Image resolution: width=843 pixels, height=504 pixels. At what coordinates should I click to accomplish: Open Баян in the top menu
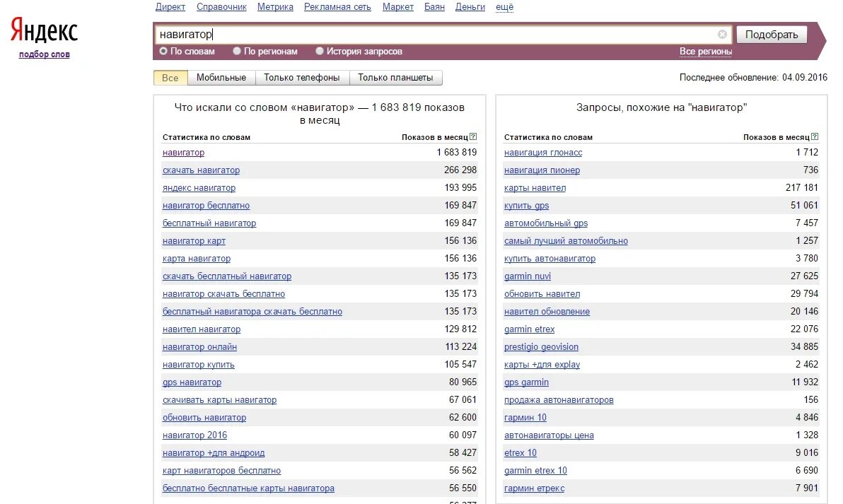(434, 7)
